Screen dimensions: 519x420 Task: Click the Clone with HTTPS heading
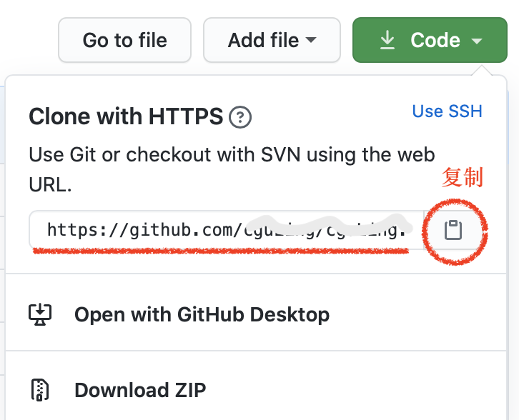coord(126,116)
